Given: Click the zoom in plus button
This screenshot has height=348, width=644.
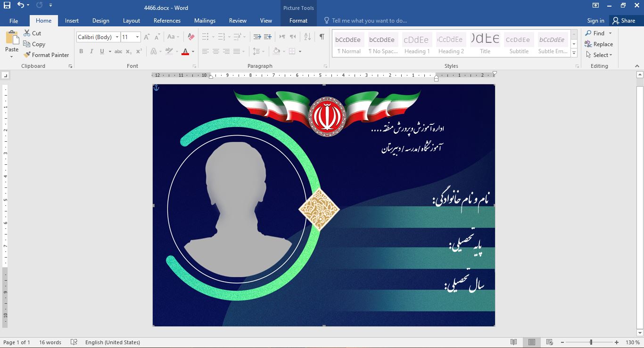Looking at the screenshot, I should click(x=617, y=342).
